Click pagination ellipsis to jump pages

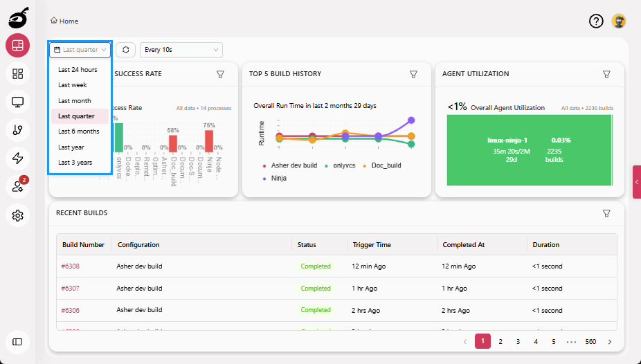point(572,342)
